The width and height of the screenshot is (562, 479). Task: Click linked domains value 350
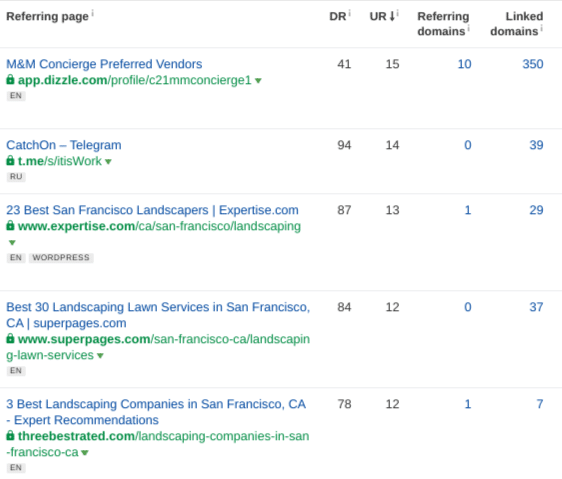coord(533,64)
